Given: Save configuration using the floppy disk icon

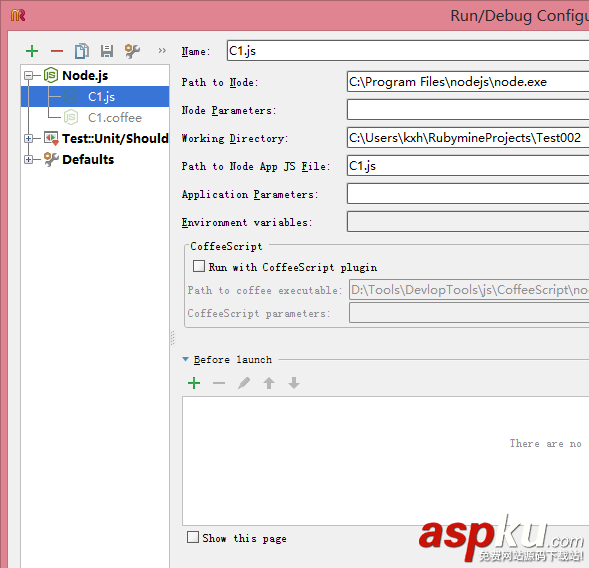Looking at the screenshot, I should [x=107, y=51].
